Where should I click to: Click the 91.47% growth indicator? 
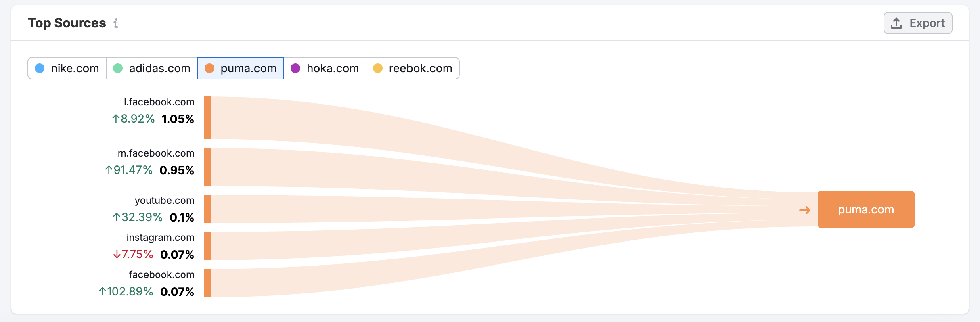[x=129, y=170]
